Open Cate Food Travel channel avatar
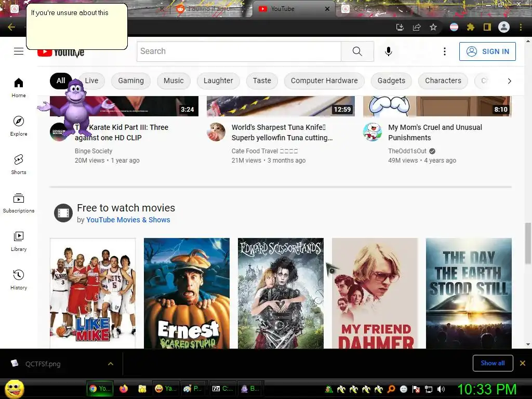 pos(216,131)
